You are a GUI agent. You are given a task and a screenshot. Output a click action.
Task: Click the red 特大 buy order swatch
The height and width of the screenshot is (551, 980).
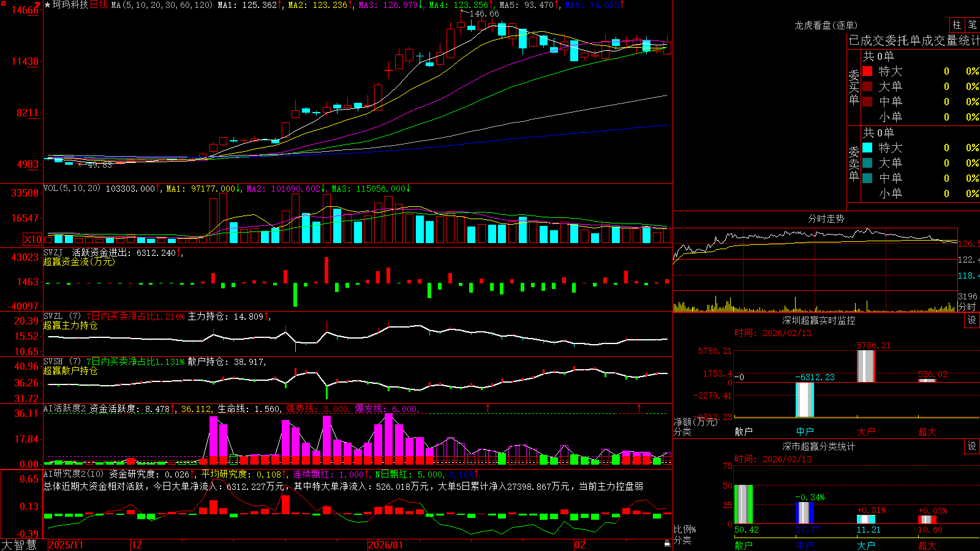coord(867,71)
